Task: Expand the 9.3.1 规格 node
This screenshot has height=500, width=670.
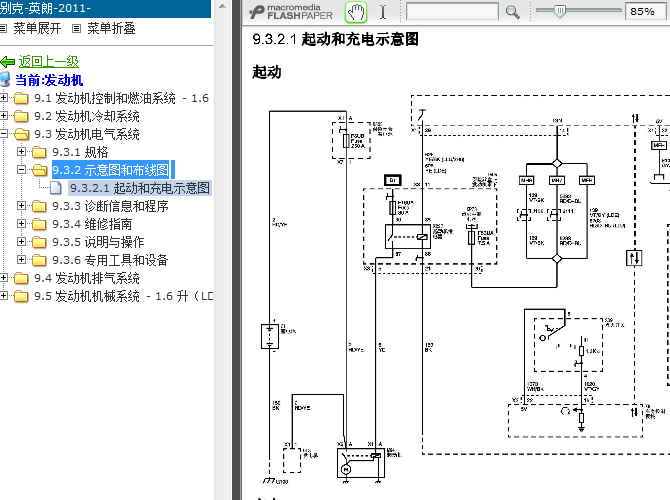Action: point(21,151)
